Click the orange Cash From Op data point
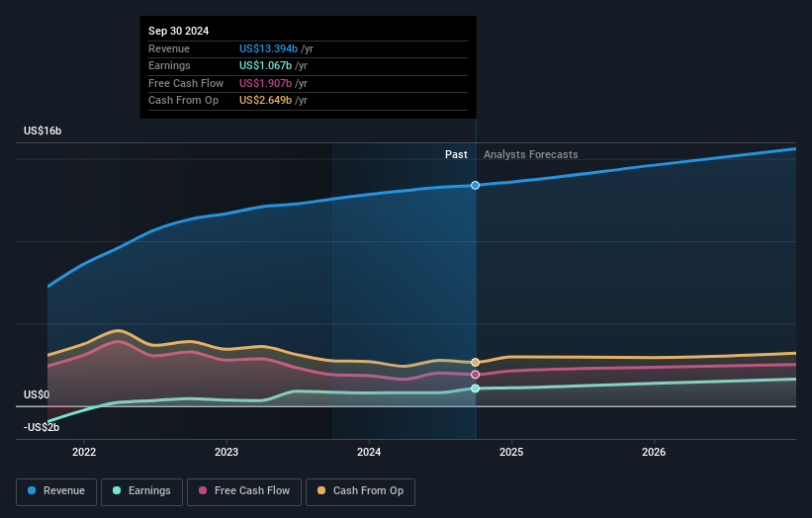This screenshot has width=812, height=518. (x=475, y=362)
